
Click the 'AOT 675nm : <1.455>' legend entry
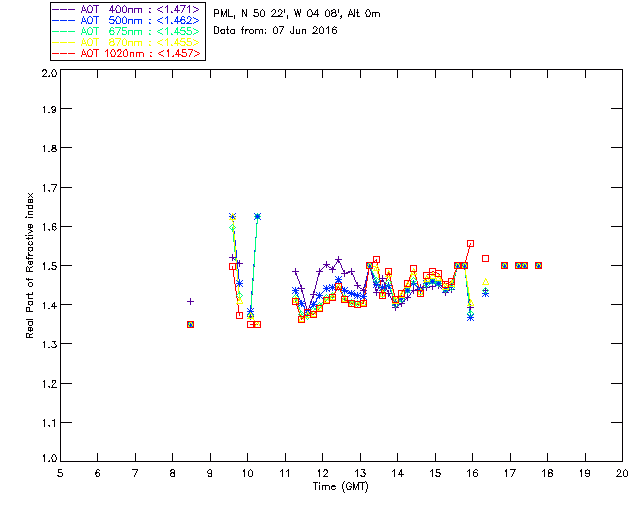click(127, 31)
